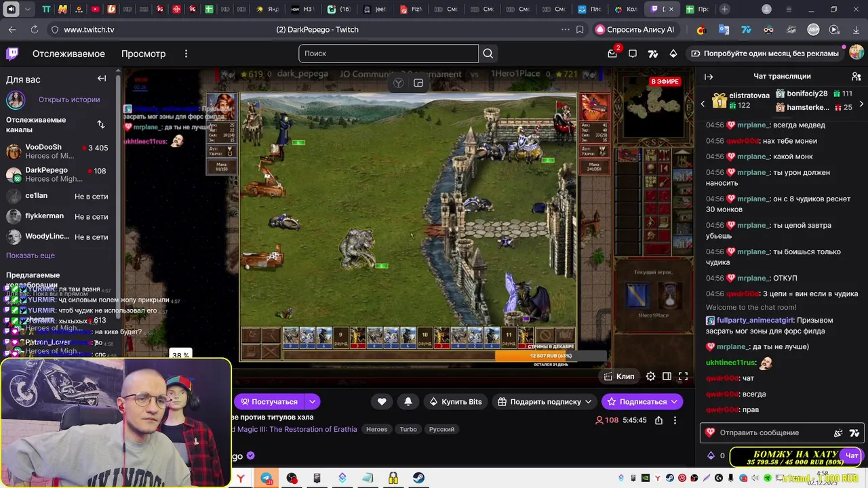Open the Restoration of Erathia game link
Image resolution: width=868 pixels, height=488 pixels.
(x=294, y=429)
